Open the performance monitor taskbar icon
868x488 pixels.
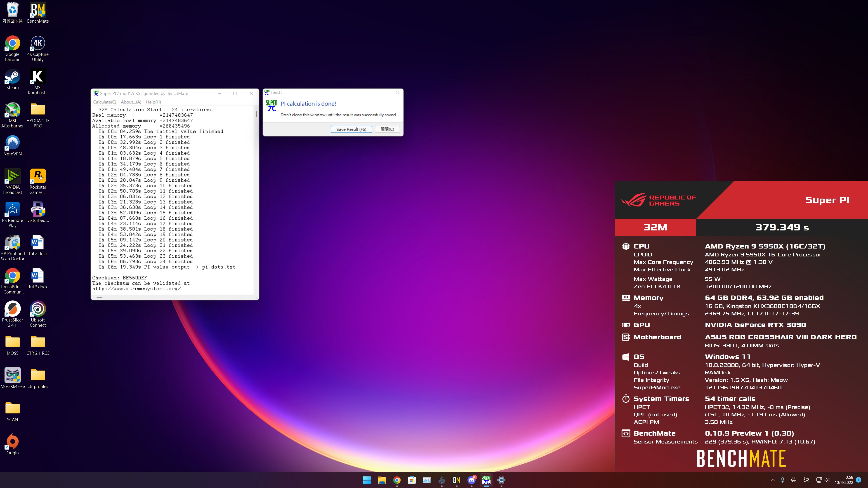tap(427, 480)
